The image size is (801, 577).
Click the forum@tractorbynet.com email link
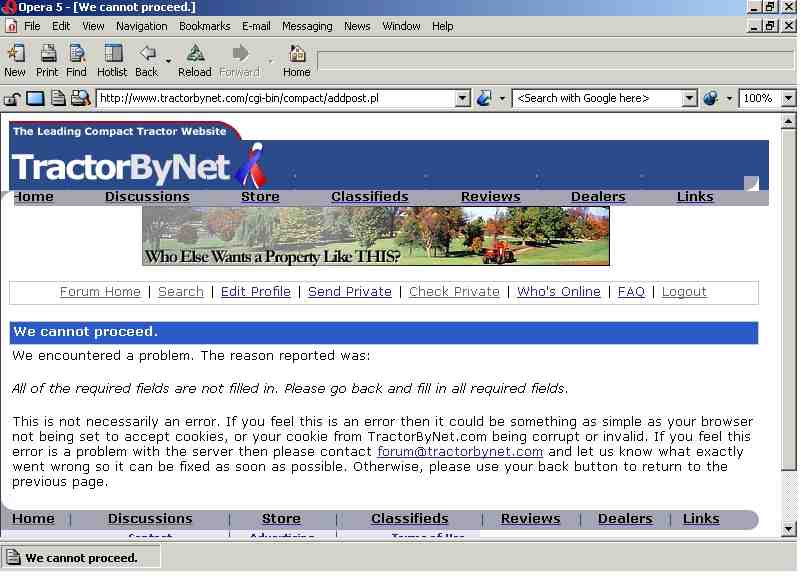click(460, 451)
